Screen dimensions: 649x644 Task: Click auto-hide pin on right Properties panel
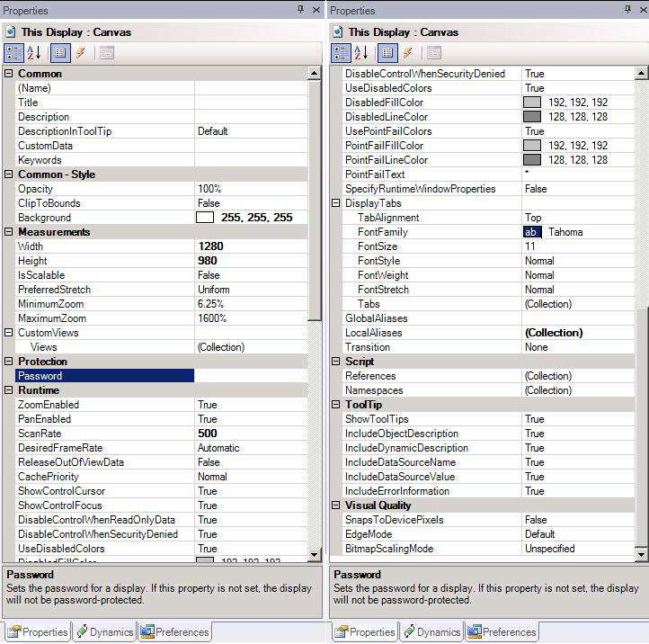coord(628,10)
